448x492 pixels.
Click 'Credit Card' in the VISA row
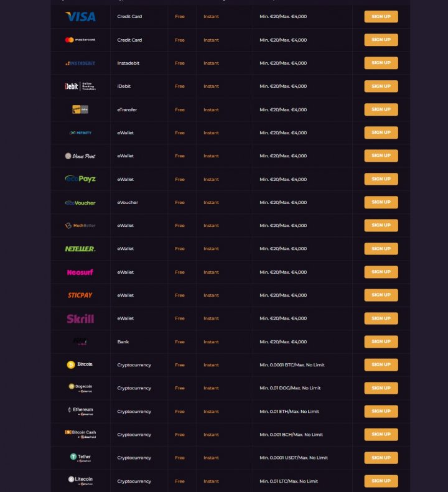click(129, 17)
